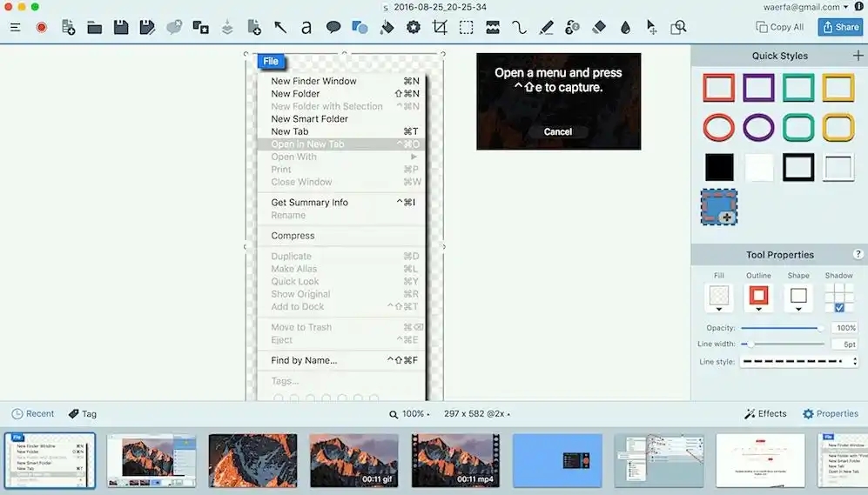The width and height of the screenshot is (868, 495).
Task: Select the Crop tool
Action: (440, 27)
